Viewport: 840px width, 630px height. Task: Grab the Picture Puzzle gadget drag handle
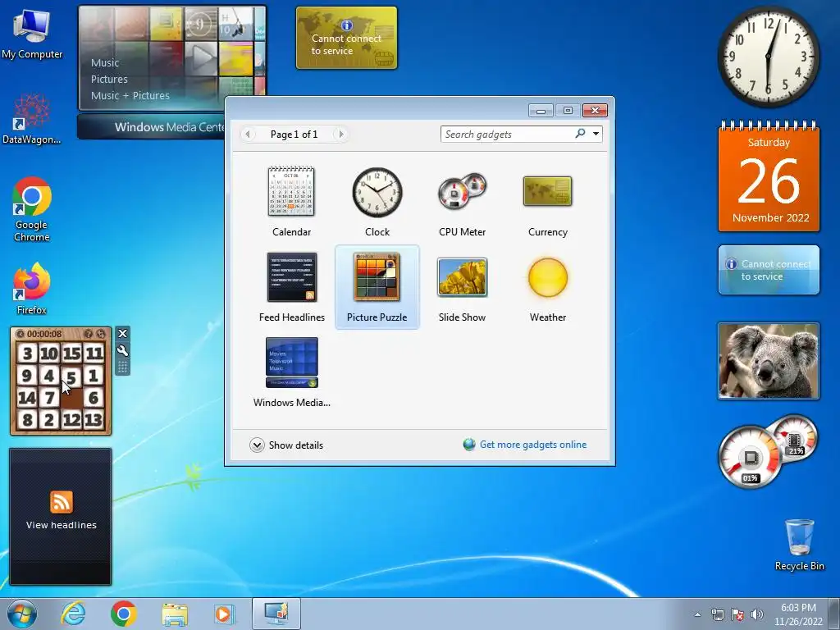[123, 367]
